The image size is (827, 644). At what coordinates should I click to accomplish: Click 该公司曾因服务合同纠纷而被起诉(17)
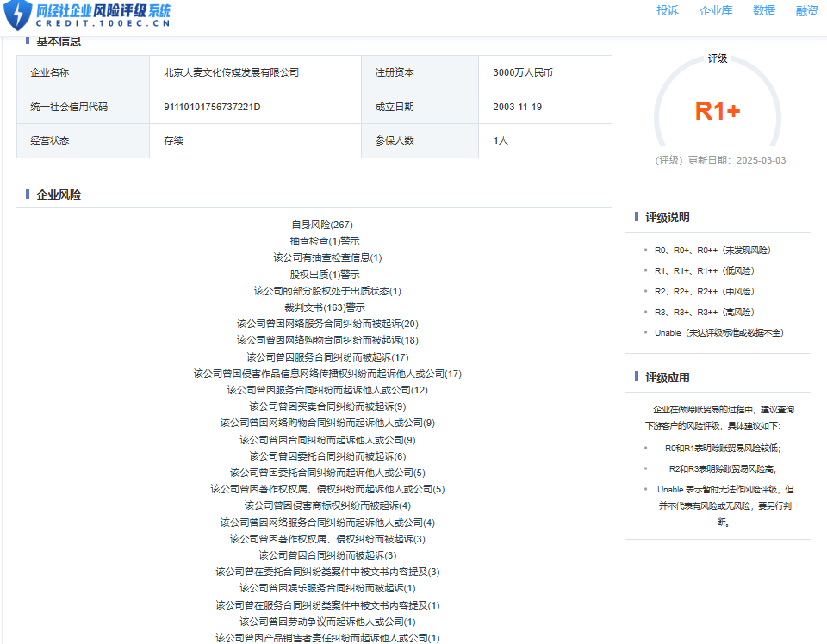tap(327, 357)
